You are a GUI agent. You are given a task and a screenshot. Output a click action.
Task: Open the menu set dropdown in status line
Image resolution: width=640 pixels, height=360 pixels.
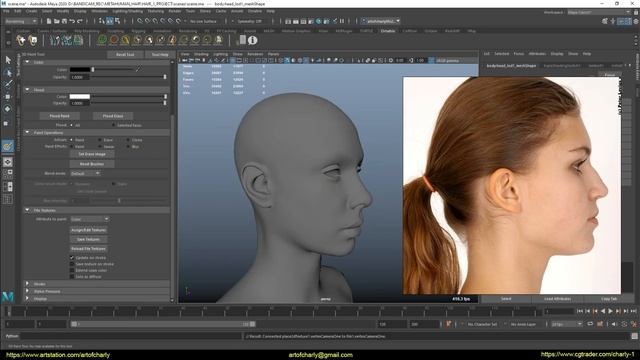pyautogui.click(x=21, y=21)
